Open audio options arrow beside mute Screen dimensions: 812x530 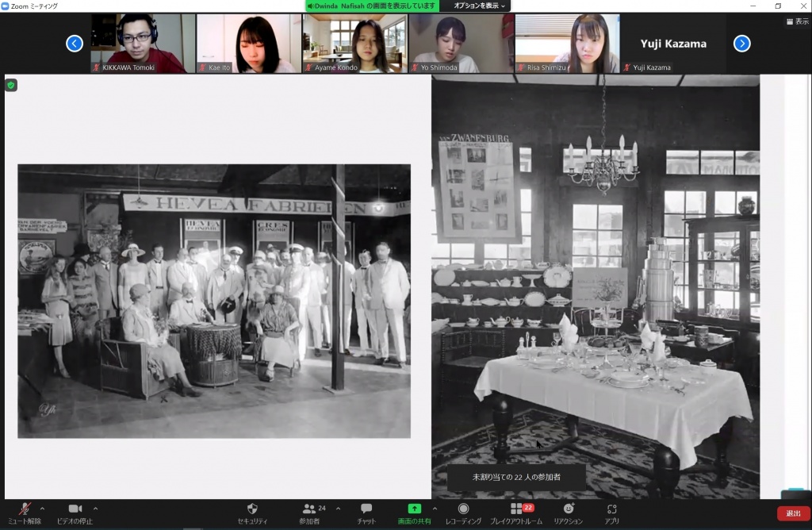coord(43,509)
